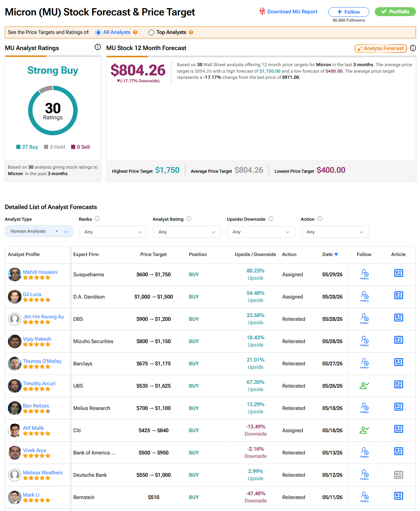
Task: Open the Analyst Rating dropdown
Action: [x=187, y=232]
